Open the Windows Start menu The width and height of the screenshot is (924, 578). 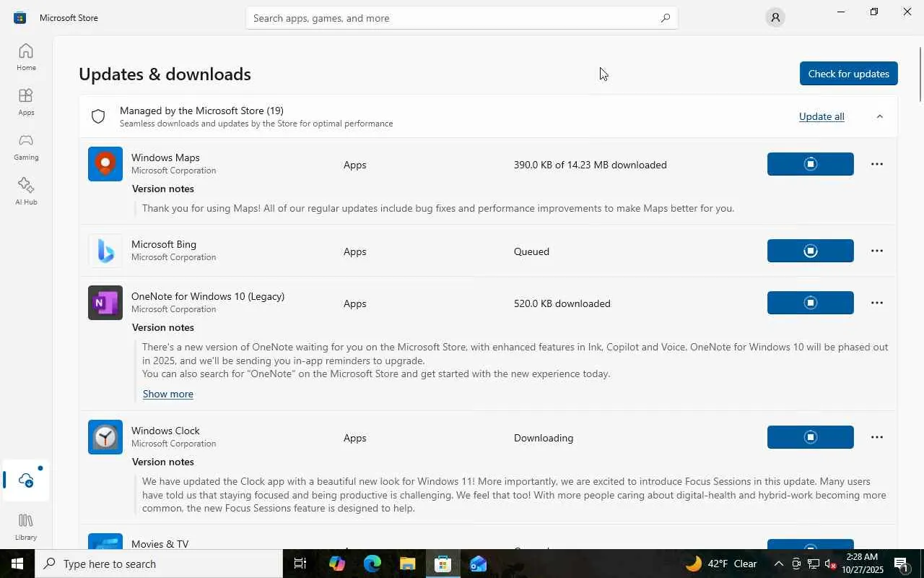17,564
